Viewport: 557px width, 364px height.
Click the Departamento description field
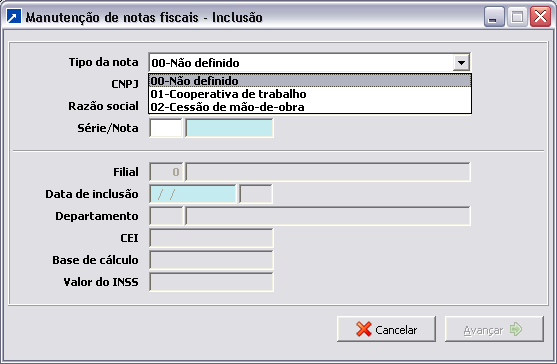(328, 216)
